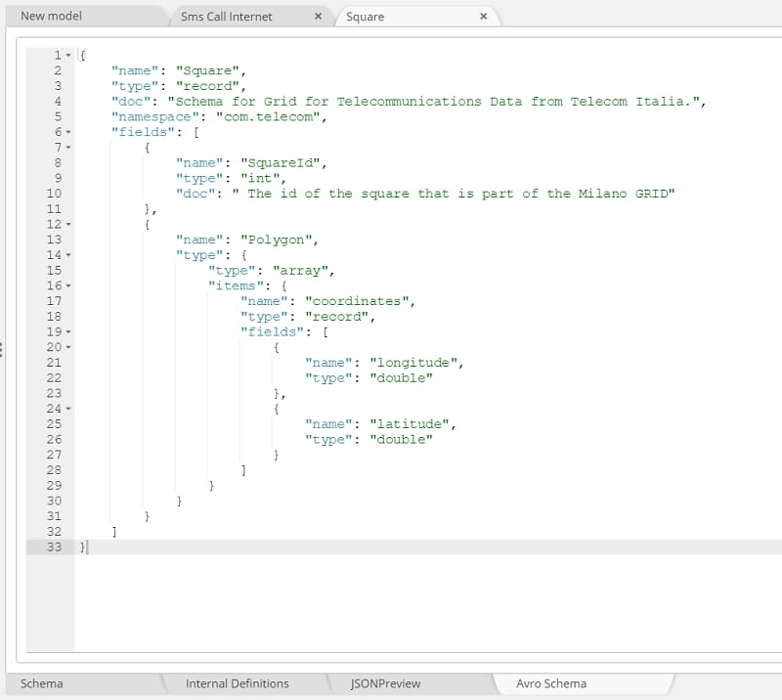Collapse the object fold at line 7
The width and height of the screenshot is (782, 700).
click(x=68, y=148)
